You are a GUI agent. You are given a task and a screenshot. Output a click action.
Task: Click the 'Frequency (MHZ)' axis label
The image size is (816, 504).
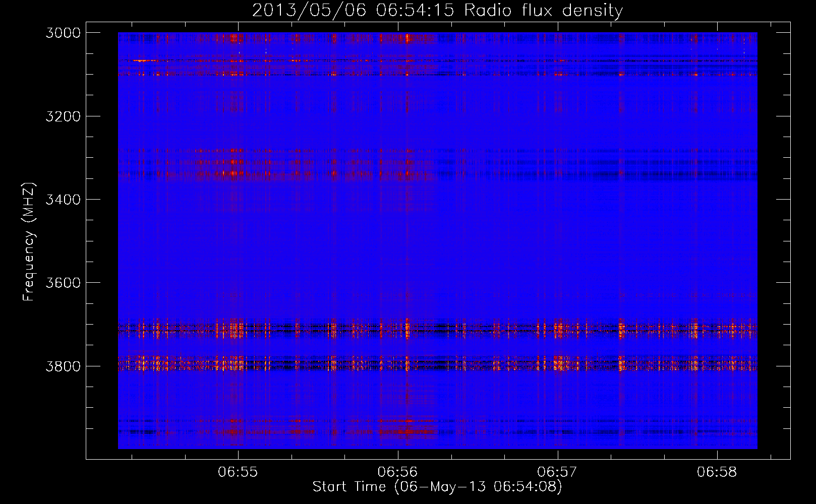29,241
